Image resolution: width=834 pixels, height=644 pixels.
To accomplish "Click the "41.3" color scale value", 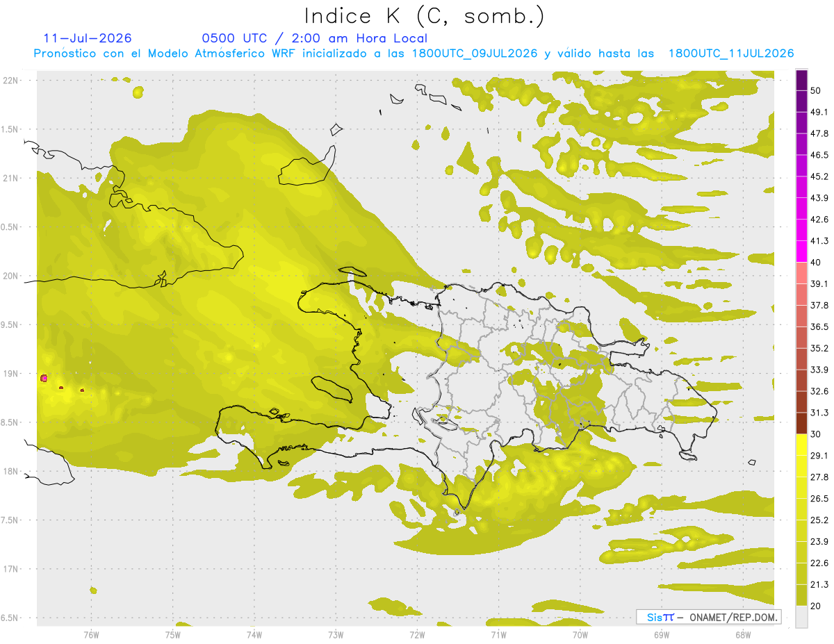I will pyautogui.click(x=819, y=241).
